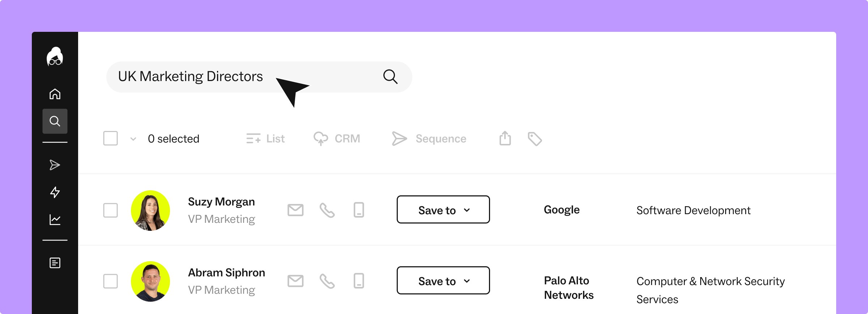Click Suzy Morgan's mobile device icon
This screenshot has width=868, height=314.
coord(359,210)
